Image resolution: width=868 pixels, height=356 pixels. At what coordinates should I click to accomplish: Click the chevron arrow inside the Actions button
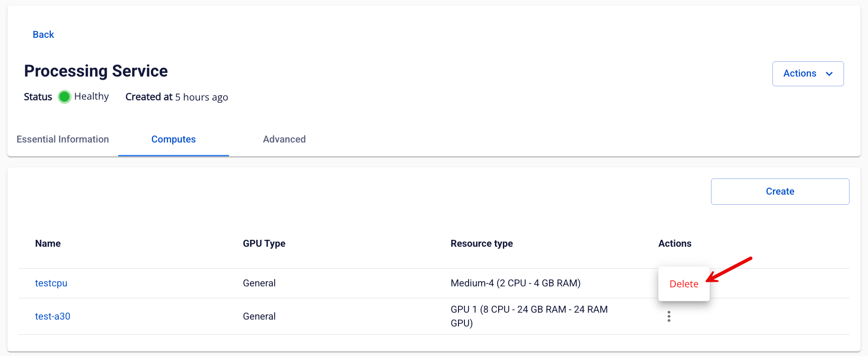[829, 74]
